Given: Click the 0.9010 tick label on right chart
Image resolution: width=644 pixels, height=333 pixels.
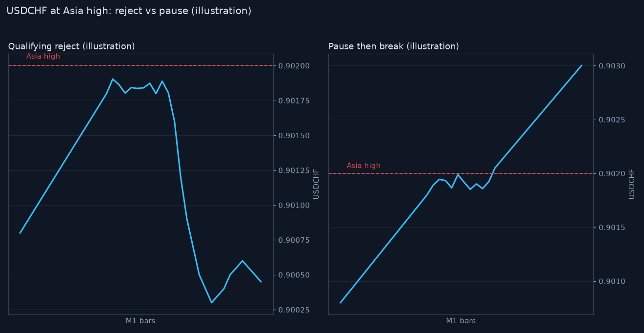Looking at the screenshot, I should (x=612, y=282).
